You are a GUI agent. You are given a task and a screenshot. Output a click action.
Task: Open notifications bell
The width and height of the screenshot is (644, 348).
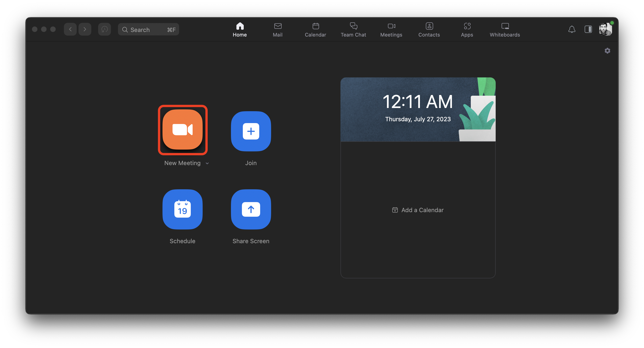[572, 29]
